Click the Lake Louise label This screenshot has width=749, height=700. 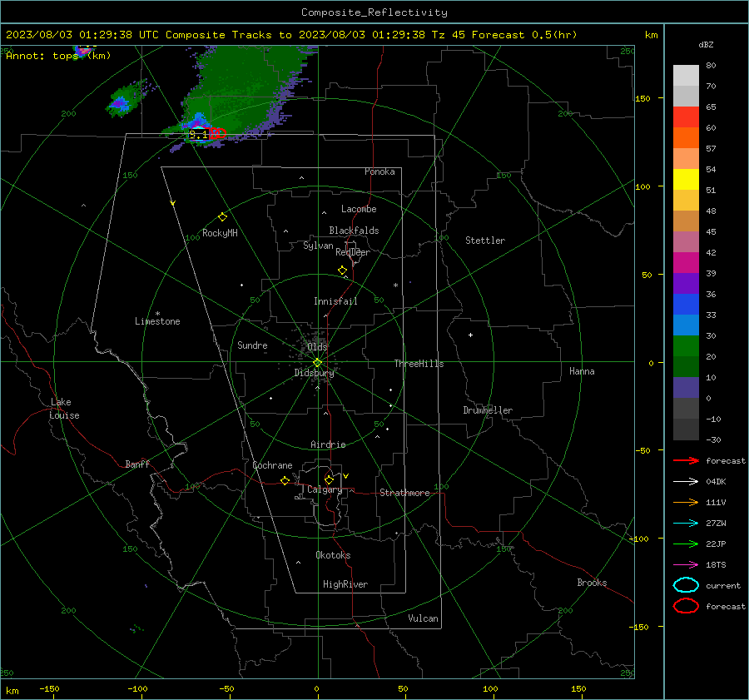pyautogui.click(x=64, y=409)
